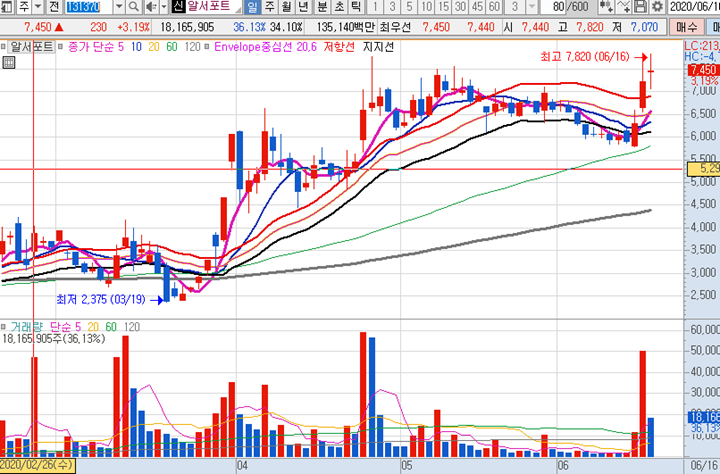This screenshot has height=474, width=720.
Task: Choose interval 10 button
Action: [427, 6]
